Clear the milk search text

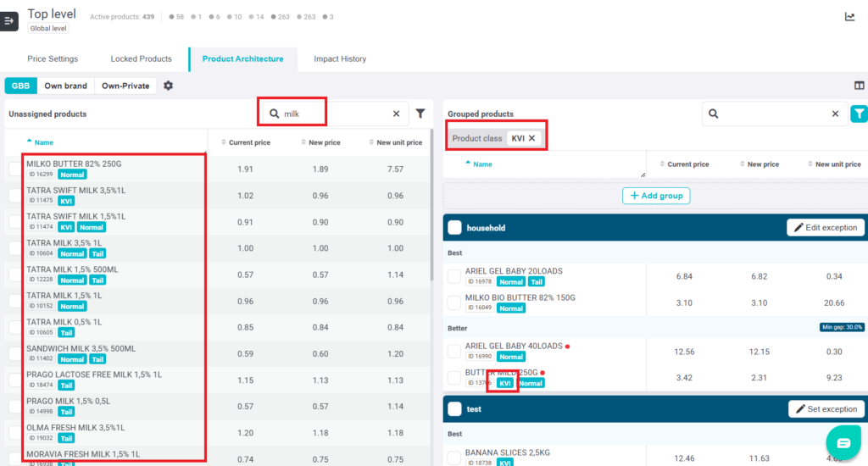coord(396,114)
